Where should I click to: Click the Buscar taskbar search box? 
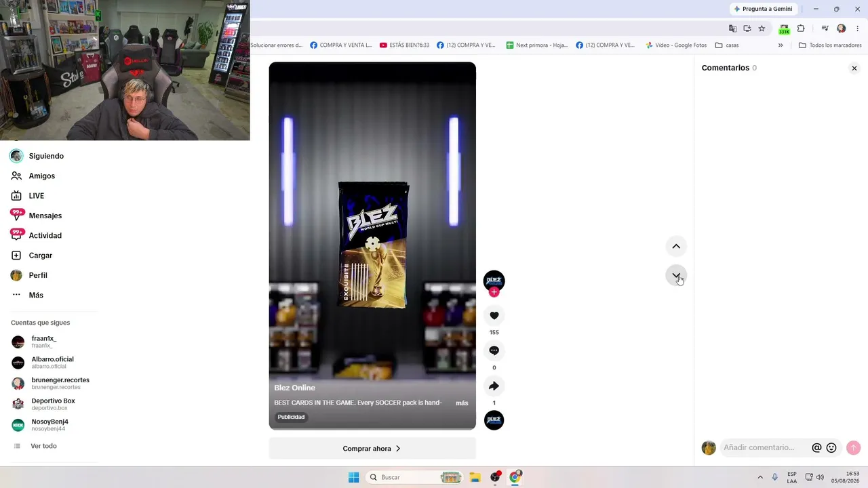415,477
